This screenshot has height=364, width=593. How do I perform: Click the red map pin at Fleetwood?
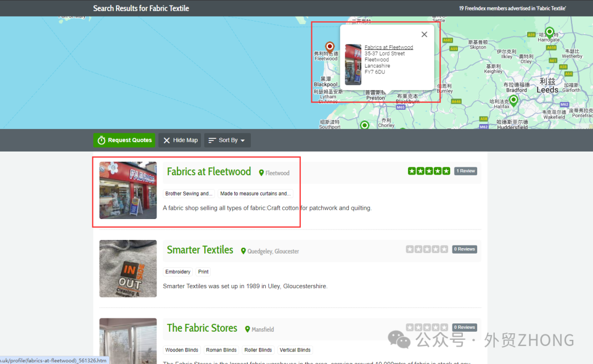329,47
